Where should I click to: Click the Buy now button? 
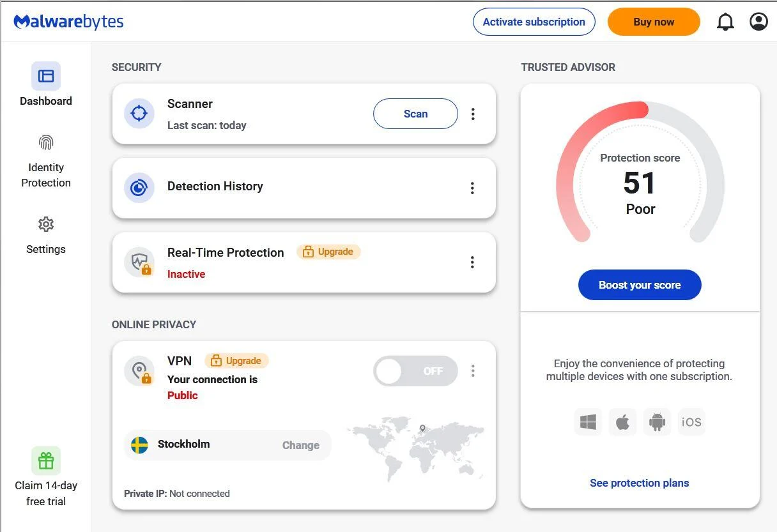point(654,22)
